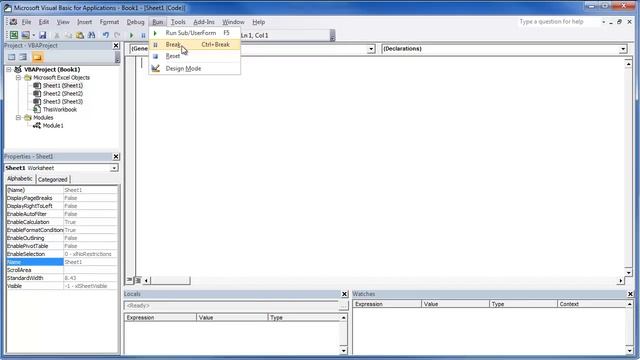Open the View menu

point(63,22)
